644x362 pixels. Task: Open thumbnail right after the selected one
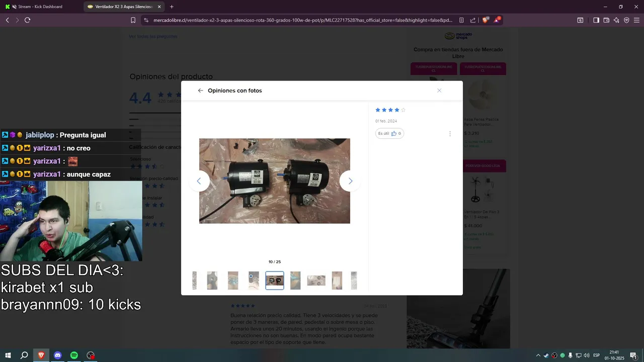coord(295,281)
